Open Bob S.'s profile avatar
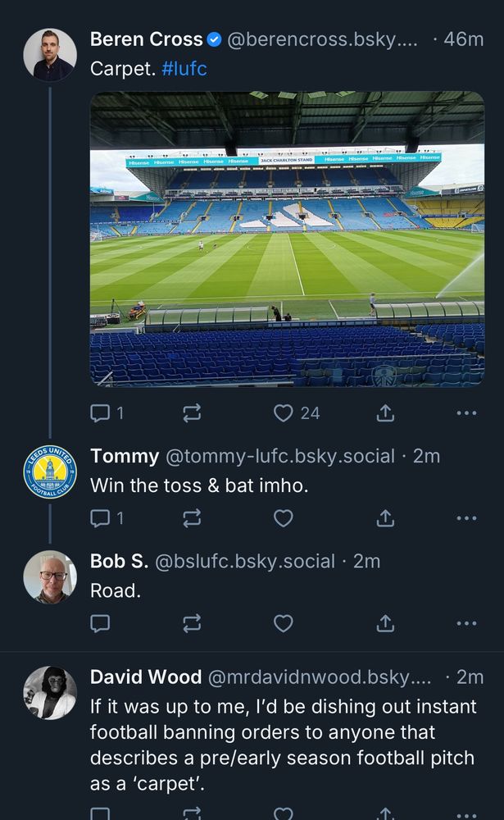 point(50,577)
